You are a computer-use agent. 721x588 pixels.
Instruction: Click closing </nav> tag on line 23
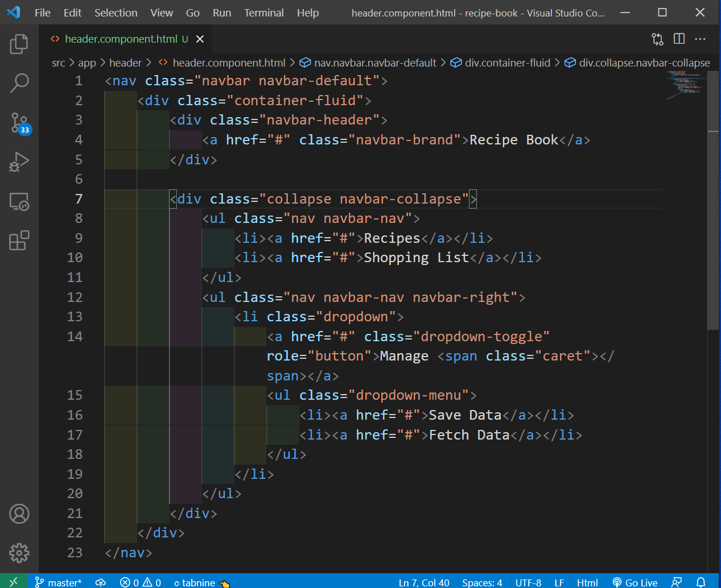tap(129, 553)
